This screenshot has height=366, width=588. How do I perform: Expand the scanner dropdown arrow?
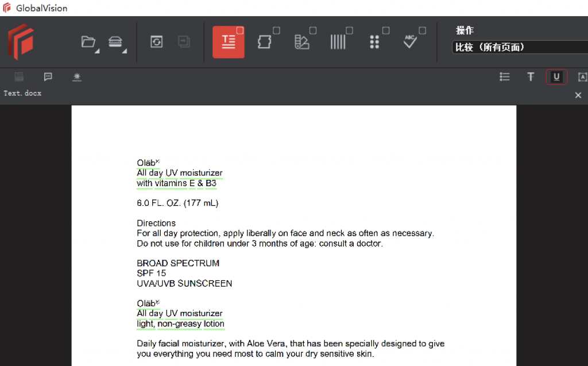pyautogui.click(x=125, y=51)
